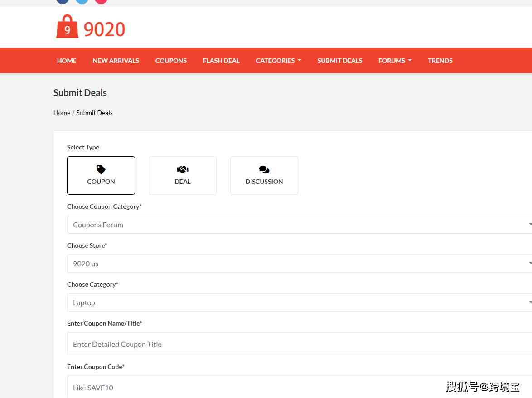Viewport: 532px width, 398px height.
Task: Open SUBMIT DEALS in the navigation bar
Action: (339, 61)
